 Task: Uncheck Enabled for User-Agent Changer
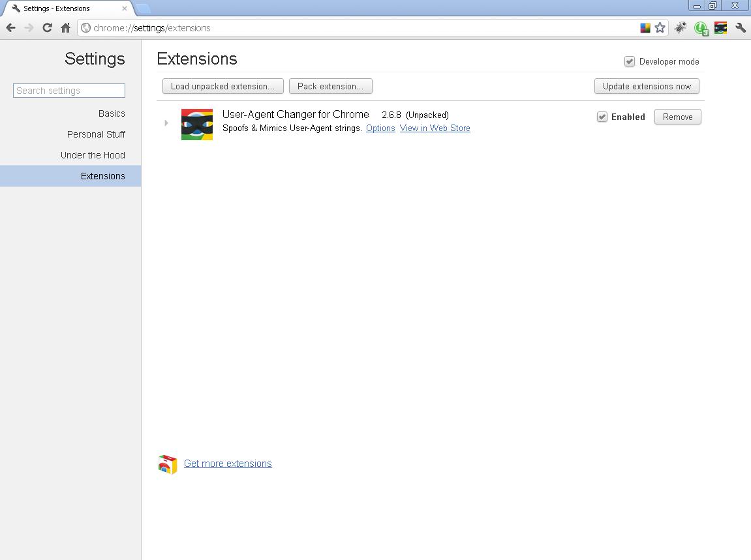tap(602, 117)
